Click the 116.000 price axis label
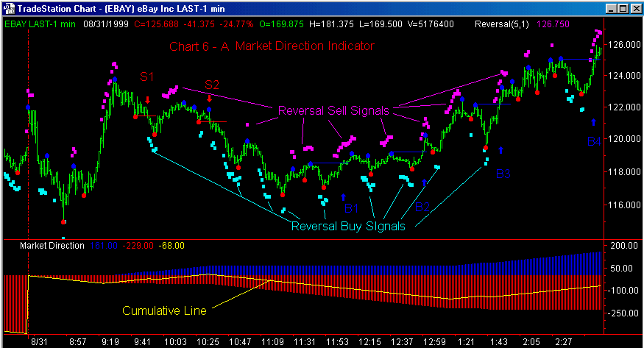 [624, 205]
